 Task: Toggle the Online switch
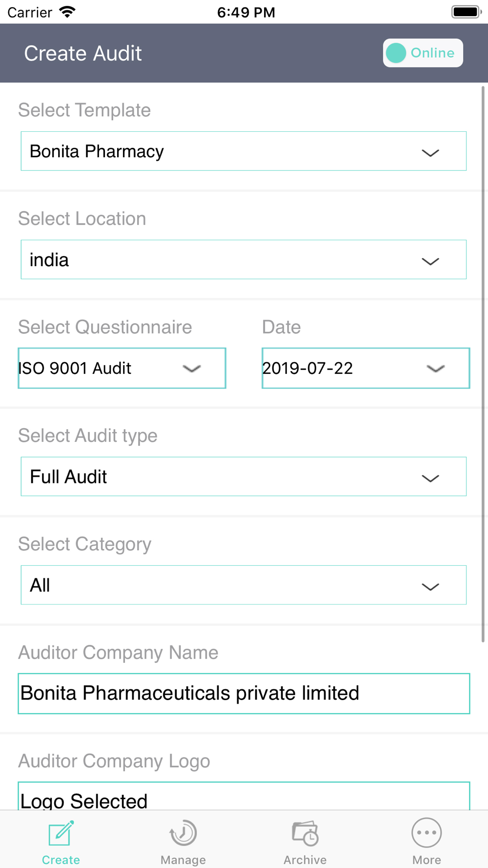(423, 53)
